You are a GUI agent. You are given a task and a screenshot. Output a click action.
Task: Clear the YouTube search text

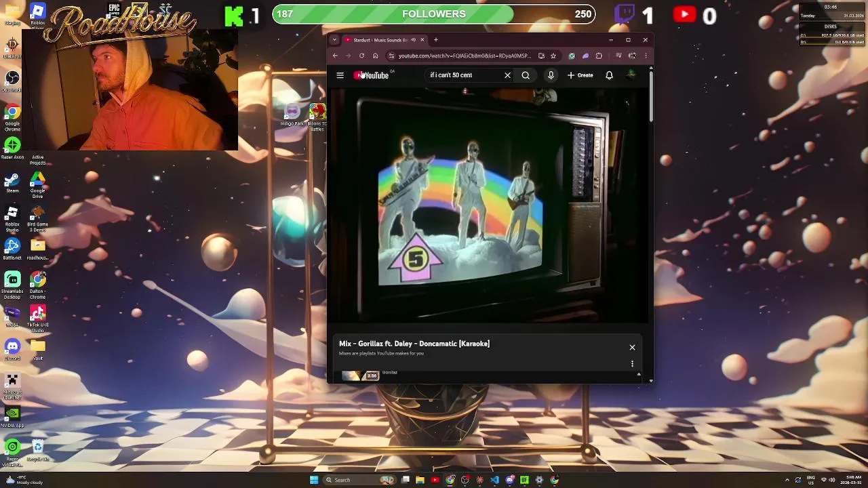(x=507, y=75)
